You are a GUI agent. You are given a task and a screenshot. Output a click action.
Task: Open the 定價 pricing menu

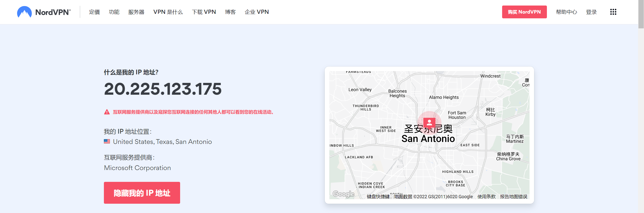tap(94, 12)
